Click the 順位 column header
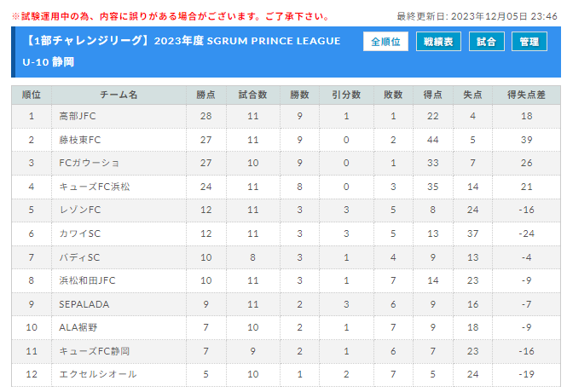 coord(32,95)
